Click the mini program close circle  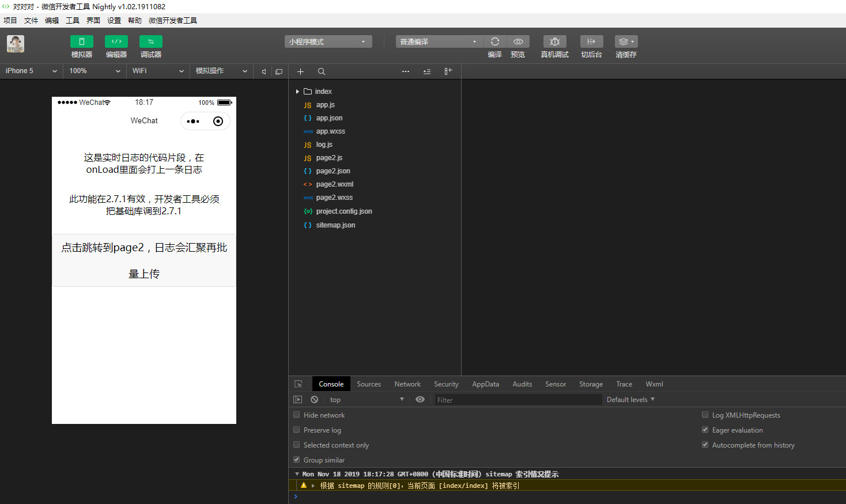pyautogui.click(x=218, y=121)
